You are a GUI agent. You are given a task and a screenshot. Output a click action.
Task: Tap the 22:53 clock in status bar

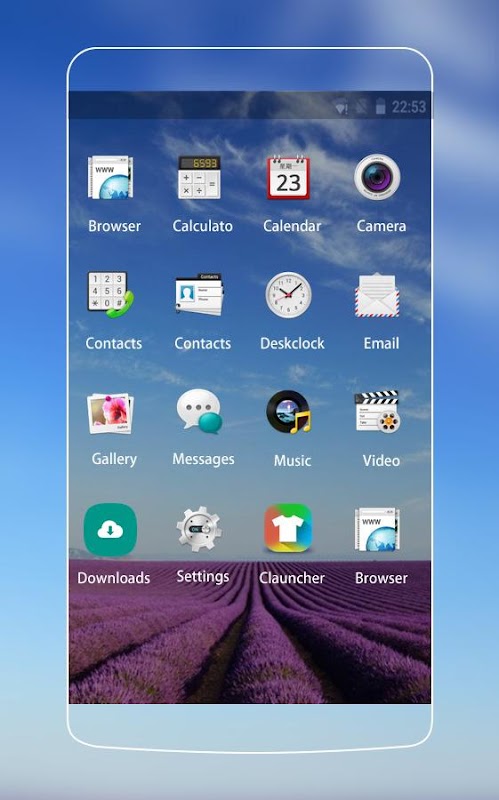(409, 107)
